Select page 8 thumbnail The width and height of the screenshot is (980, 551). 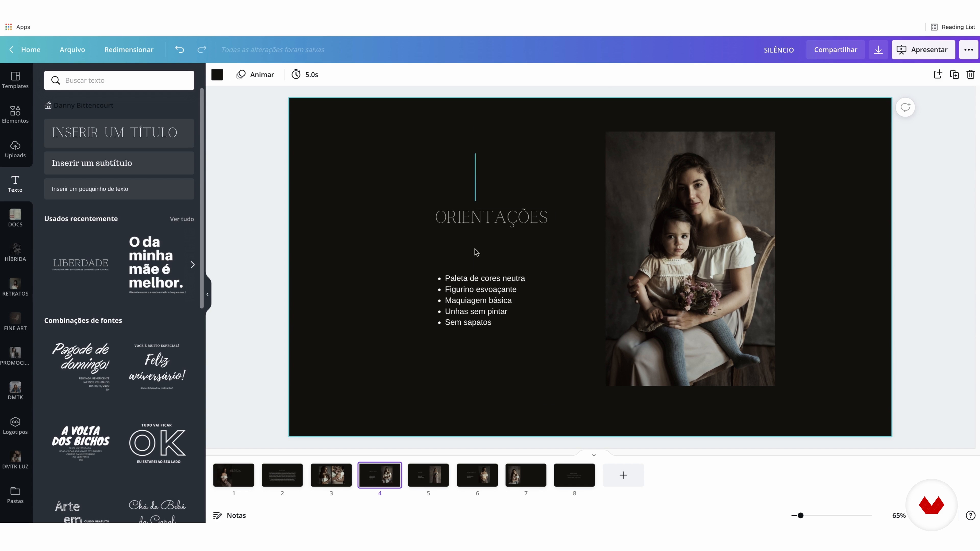[x=574, y=475]
